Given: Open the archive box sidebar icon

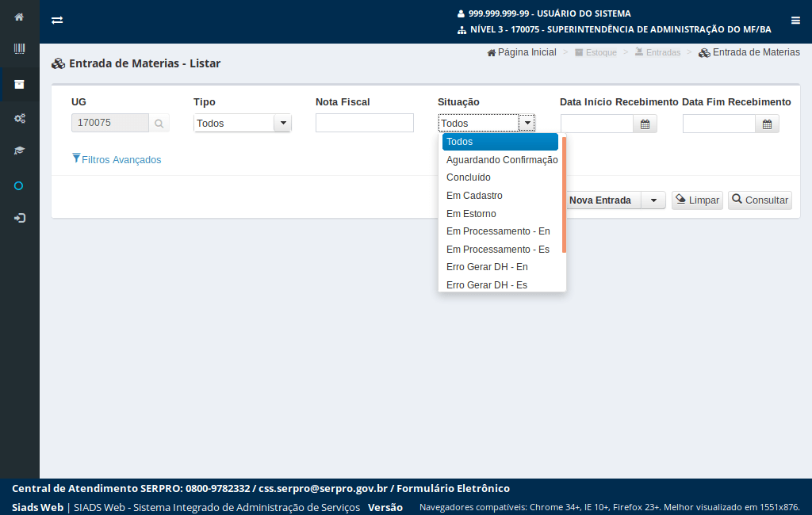Looking at the screenshot, I should [x=19, y=84].
